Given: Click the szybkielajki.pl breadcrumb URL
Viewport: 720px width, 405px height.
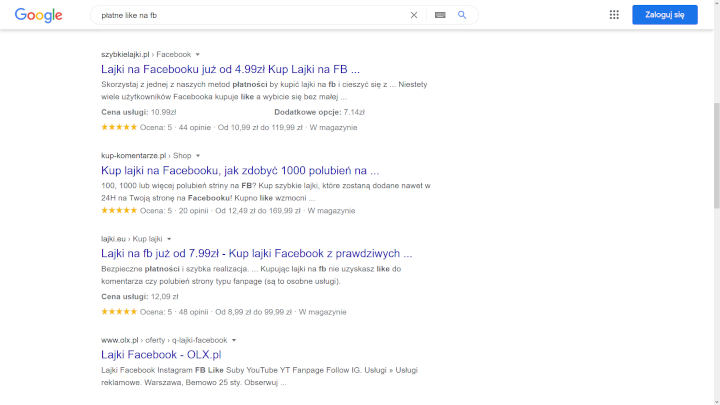Looking at the screenshot, I should tap(125, 54).
